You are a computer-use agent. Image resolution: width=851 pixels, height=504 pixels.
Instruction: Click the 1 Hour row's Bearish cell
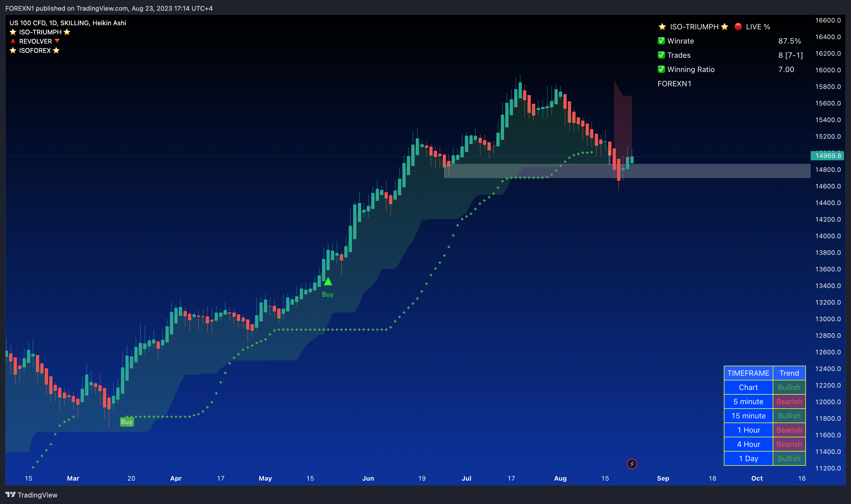(x=789, y=430)
